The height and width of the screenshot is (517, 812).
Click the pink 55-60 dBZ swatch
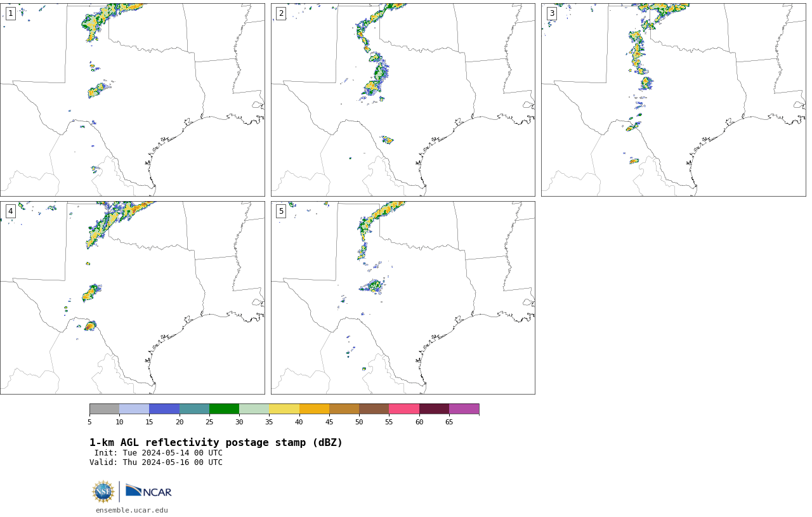click(404, 409)
